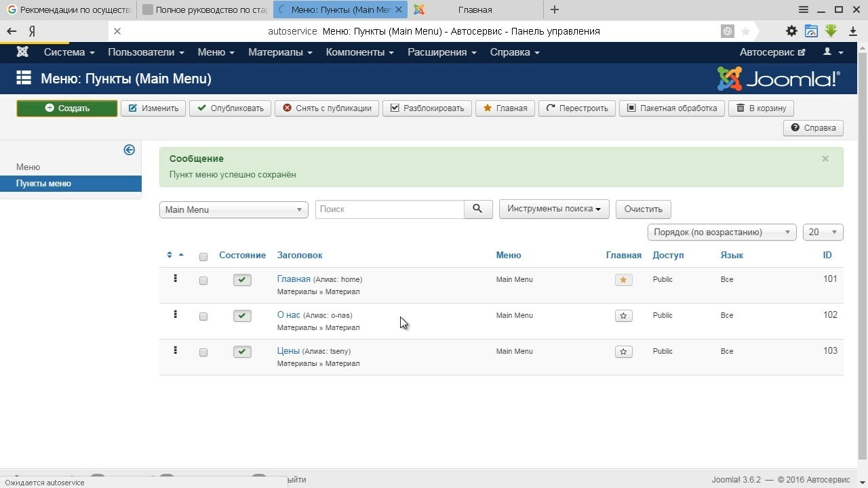Select the Главная row checkbox
868x488 pixels.
pyautogui.click(x=203, y=281)
